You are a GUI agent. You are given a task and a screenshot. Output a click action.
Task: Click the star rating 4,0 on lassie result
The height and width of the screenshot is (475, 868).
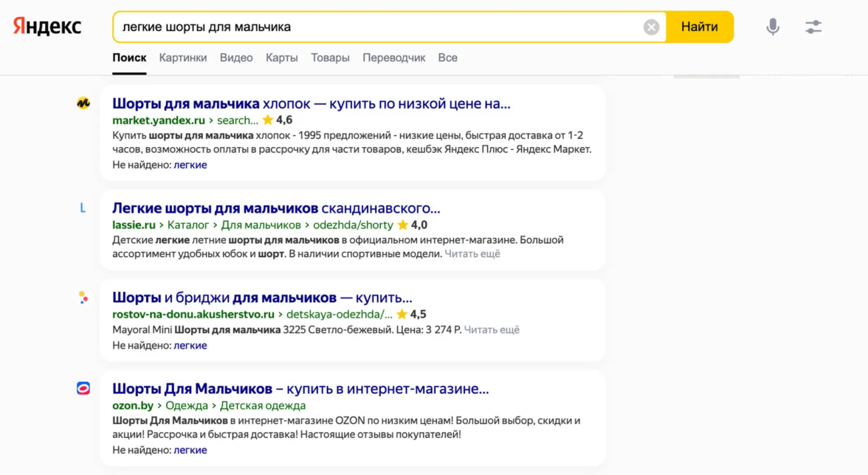(x=413, y=225)
